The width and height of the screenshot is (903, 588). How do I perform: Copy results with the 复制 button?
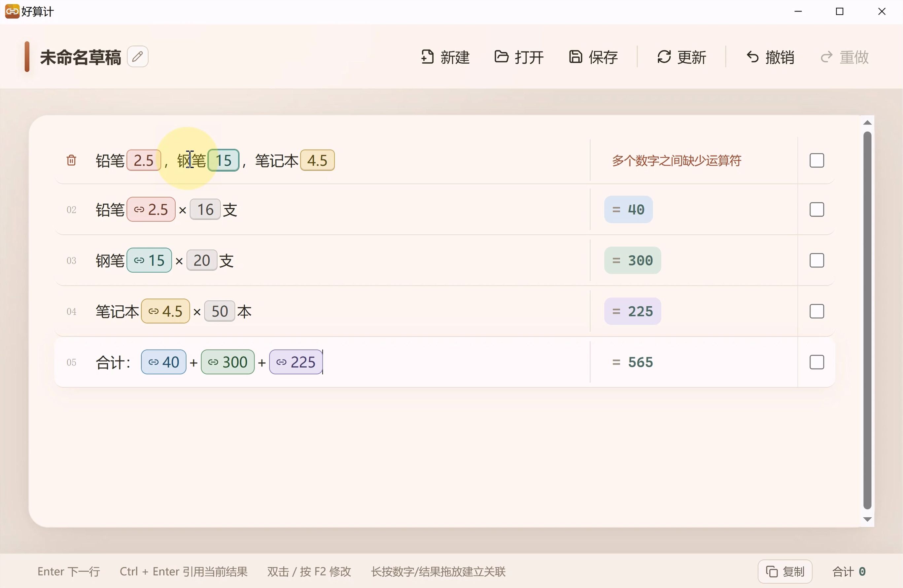[x=785, y=571]
